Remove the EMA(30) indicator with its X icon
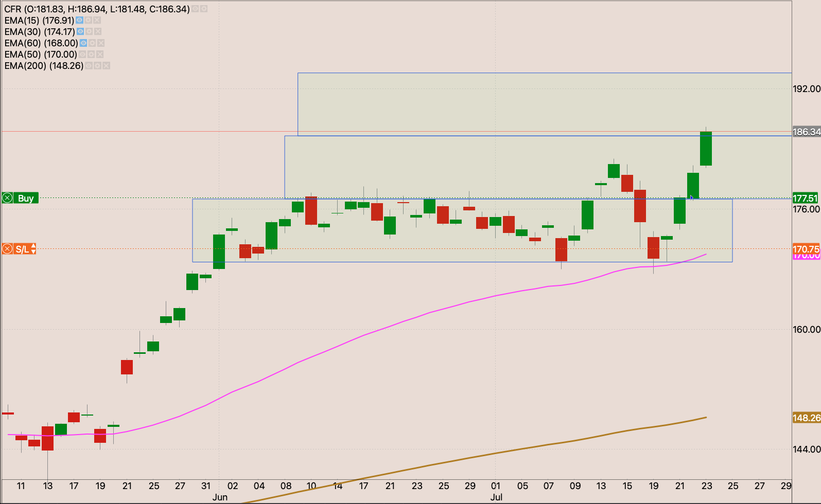The height and width of the screenshot is (504, 821). 98,32
